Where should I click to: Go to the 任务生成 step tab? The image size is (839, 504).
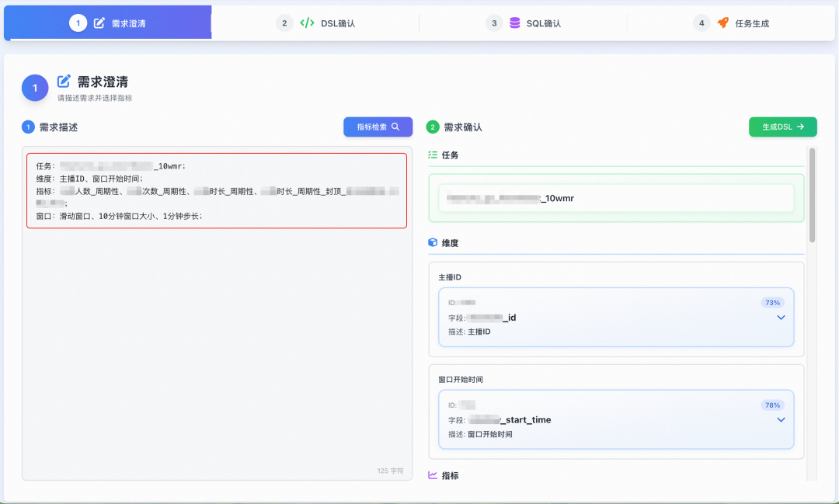[x=731, y=23]
